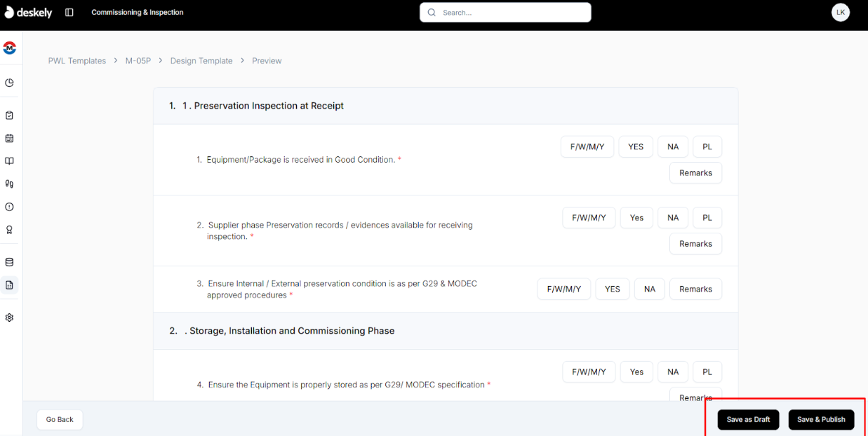
Task: Collapse the sidebar using the panel icon
Action: [x=68, y=12]
